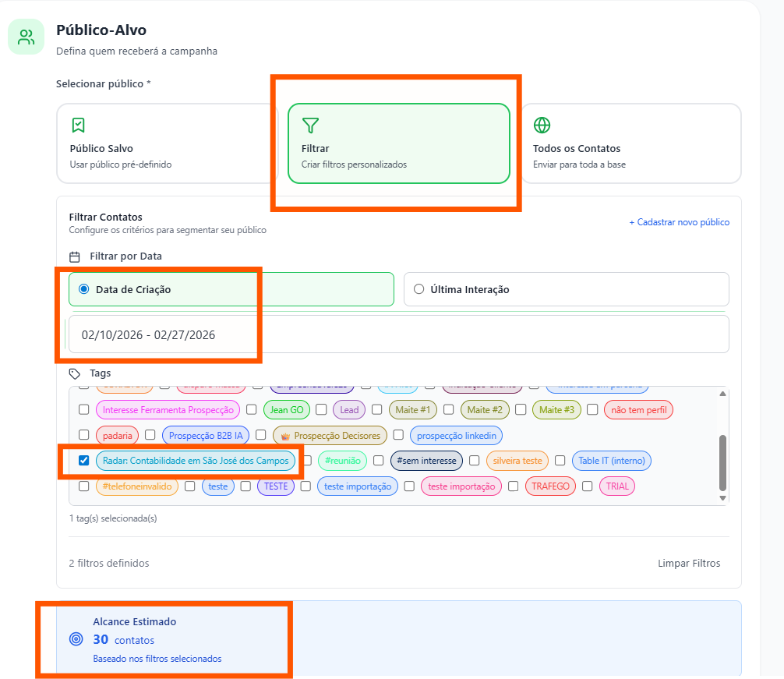Open the date range field 02/10/2026 - 02/27/2026
The image size is (784, 679).
397,335
